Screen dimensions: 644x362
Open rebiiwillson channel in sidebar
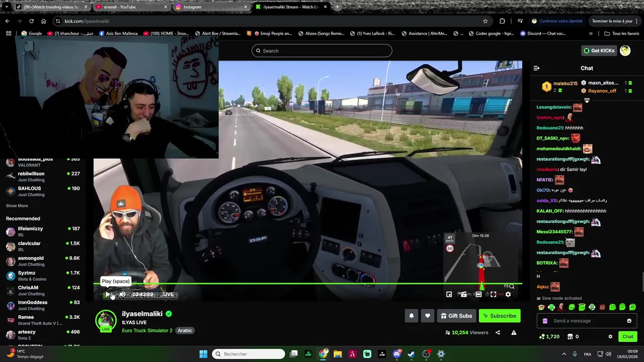(x=43, y=176)
